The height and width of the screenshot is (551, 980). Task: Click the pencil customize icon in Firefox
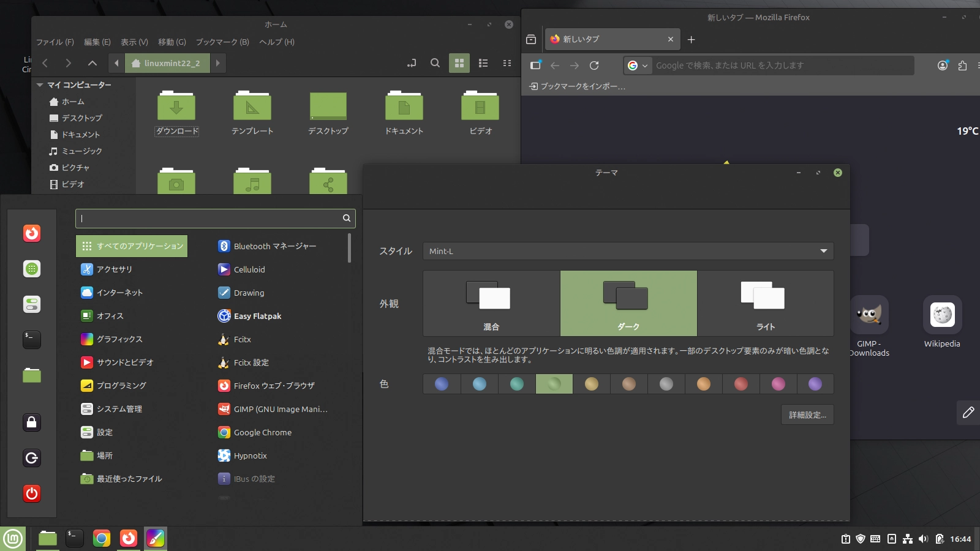[x=968, y=413]
